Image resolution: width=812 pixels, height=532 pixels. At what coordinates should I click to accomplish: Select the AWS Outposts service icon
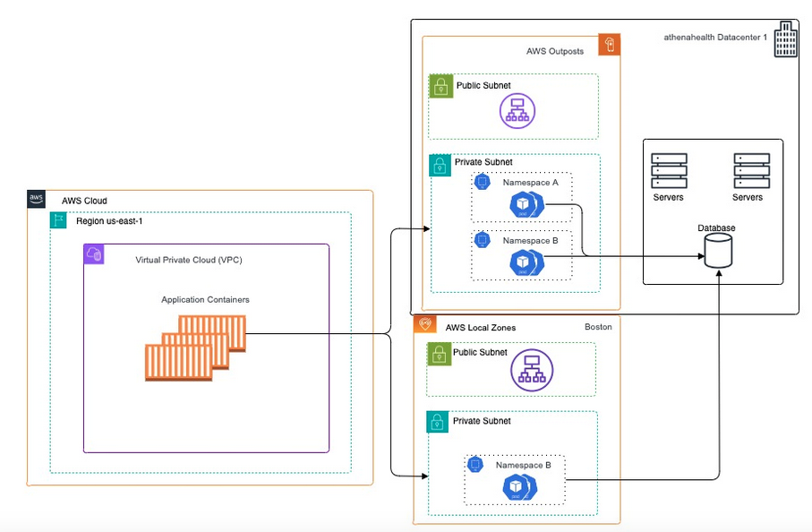coord(609,44)
